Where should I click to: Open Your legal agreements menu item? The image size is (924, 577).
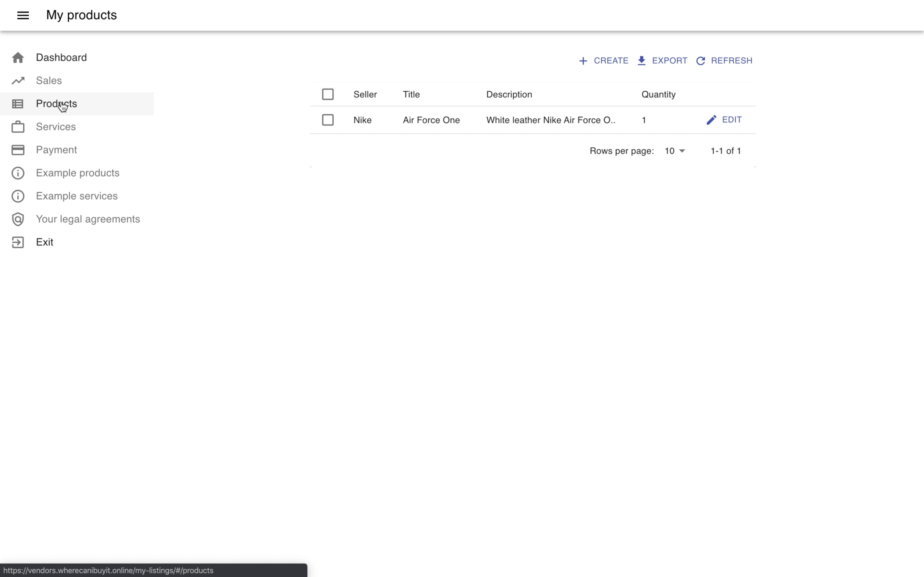click(x=88, y=220)
